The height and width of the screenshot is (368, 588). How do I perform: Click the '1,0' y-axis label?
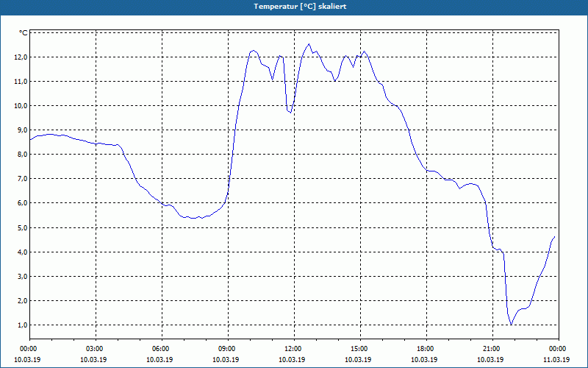pos(23,325)
